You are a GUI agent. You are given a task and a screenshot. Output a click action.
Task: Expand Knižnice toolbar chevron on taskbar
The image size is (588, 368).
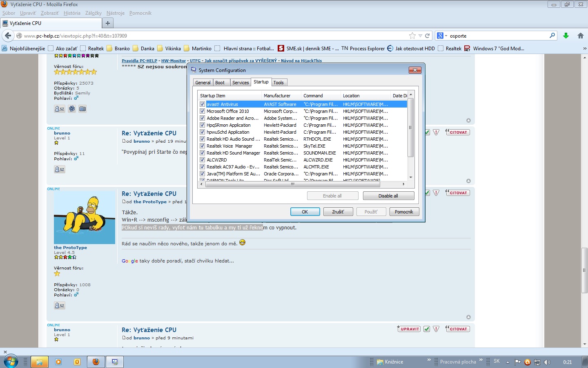pos(429,360)
